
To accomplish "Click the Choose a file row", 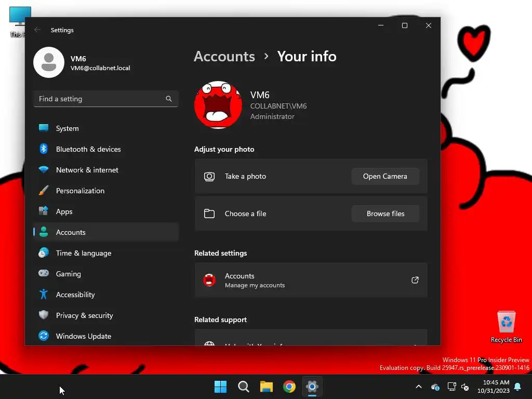I will pos(311,214).
